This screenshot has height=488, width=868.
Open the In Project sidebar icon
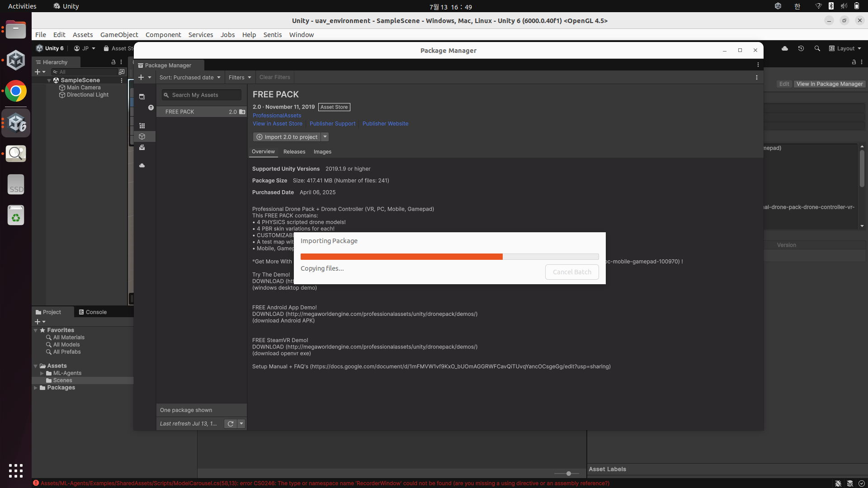pos(142,97)
